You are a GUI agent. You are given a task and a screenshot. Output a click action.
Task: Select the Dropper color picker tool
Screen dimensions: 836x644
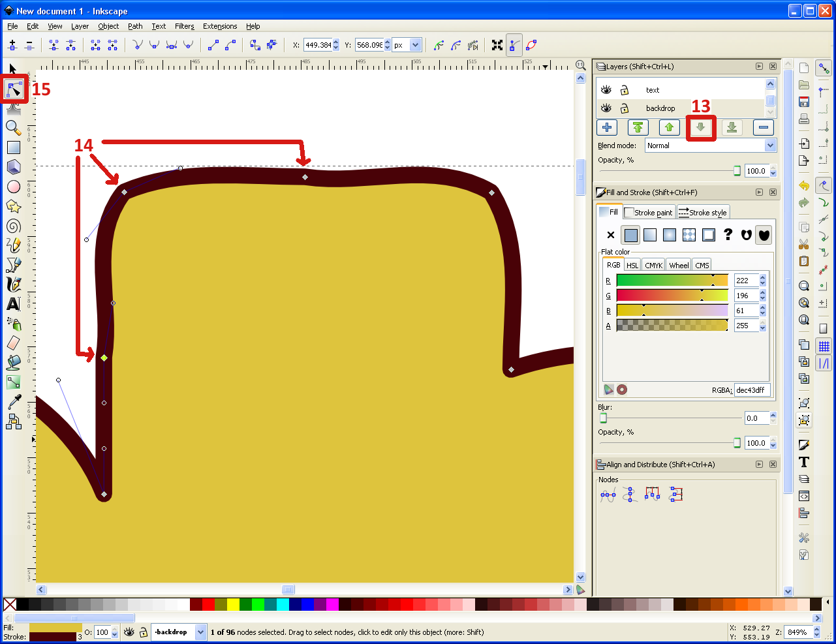tap(14, 402)
